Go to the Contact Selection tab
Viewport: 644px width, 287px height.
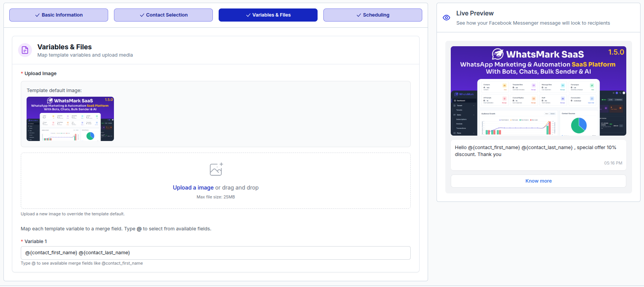163,15
